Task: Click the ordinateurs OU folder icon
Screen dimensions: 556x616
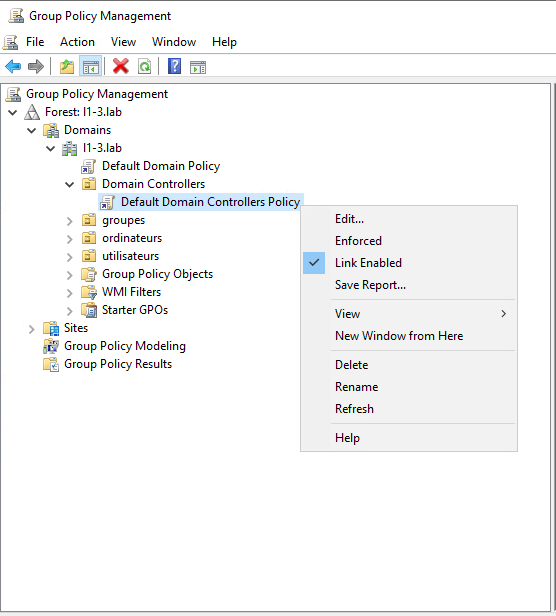Action: point(89,238)
